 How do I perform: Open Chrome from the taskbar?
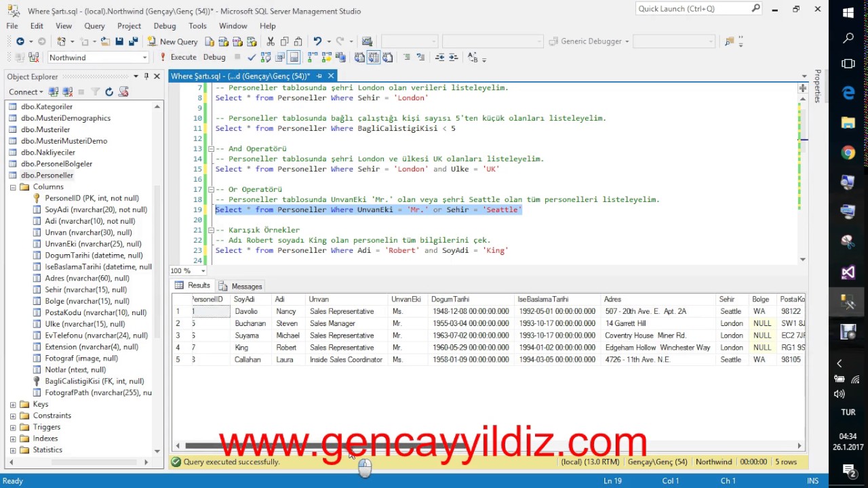click(848, 153)
